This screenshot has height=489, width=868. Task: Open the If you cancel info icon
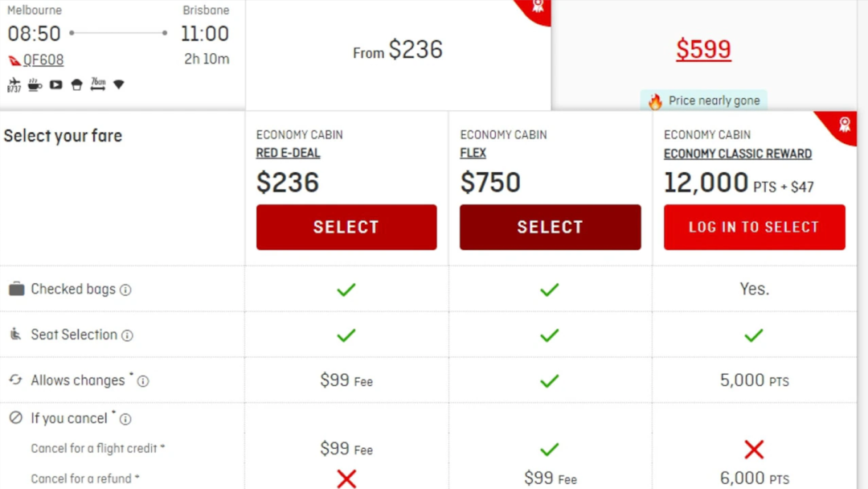coord(125,419)
